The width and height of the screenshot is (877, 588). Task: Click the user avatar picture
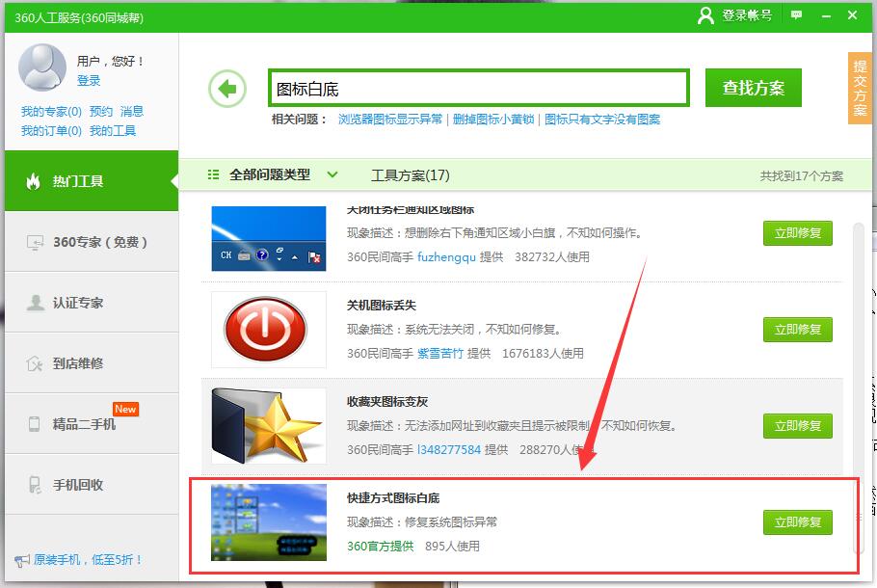point(42,67)
